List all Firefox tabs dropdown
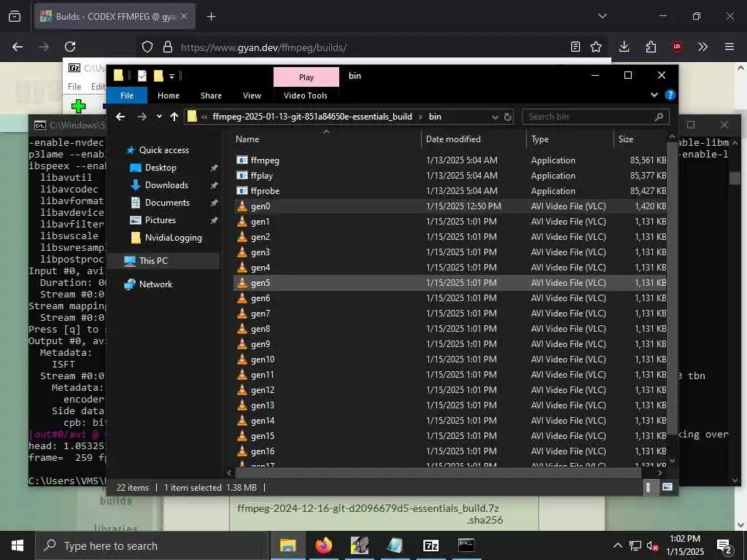 pyautogui.click(x=603, y=16)
